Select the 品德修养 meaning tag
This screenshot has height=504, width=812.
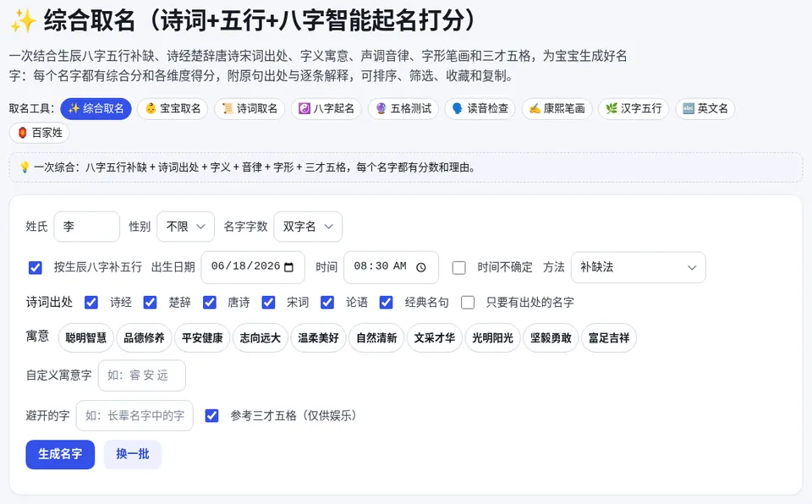[x=144, y=337]
